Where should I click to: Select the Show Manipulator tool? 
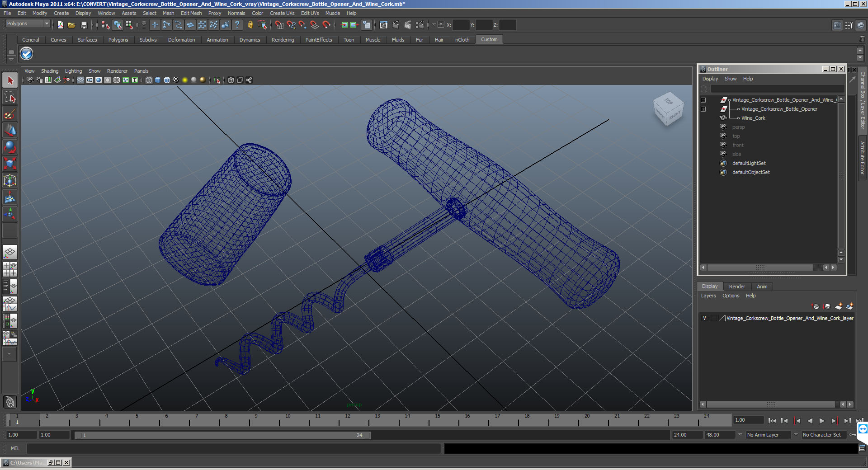pos(10,213)
